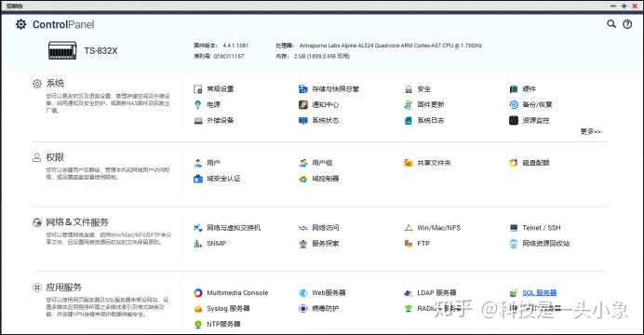Minimize the 控制台 window

point(613,6)
